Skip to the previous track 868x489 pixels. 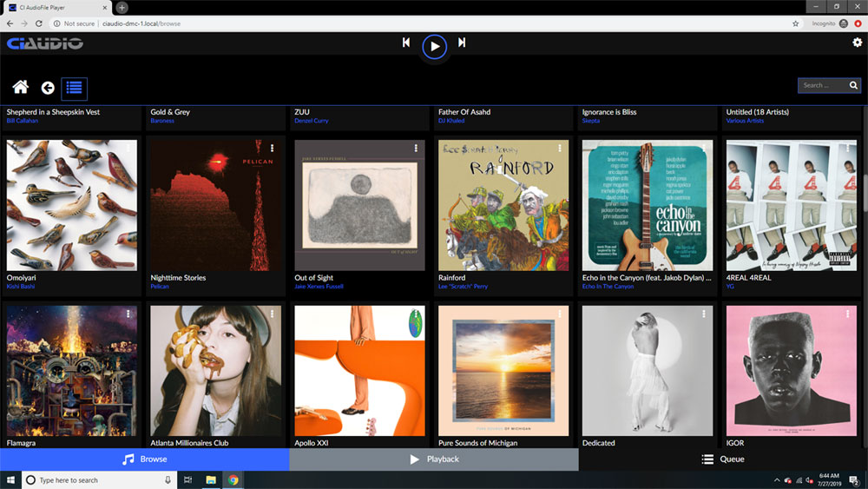[x=406, y=43]
